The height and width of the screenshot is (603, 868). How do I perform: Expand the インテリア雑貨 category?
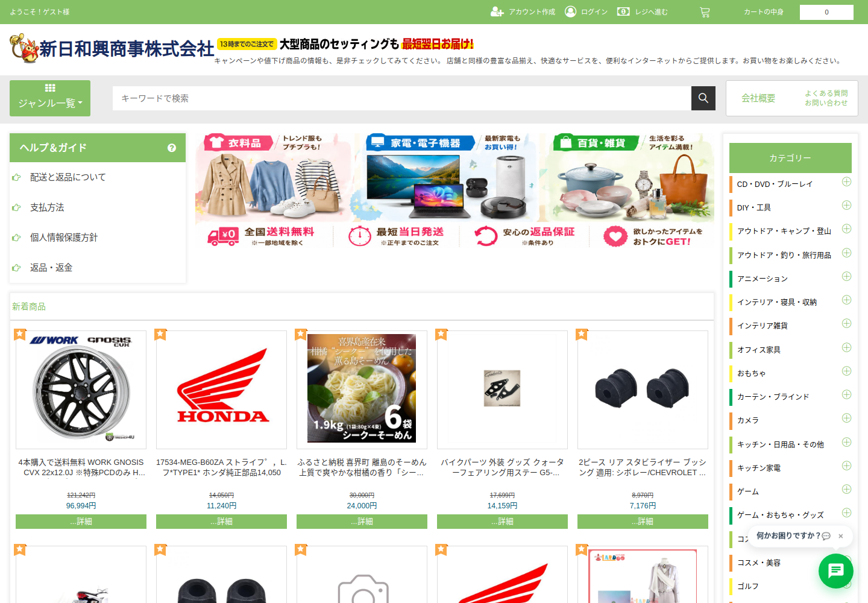(x=846, y=323)
